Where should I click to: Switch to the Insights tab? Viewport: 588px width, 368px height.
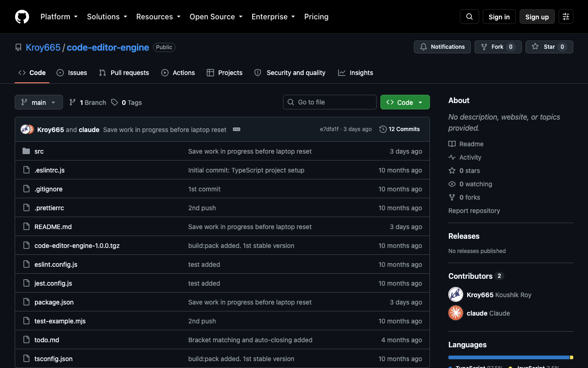[x=356, y=73]
